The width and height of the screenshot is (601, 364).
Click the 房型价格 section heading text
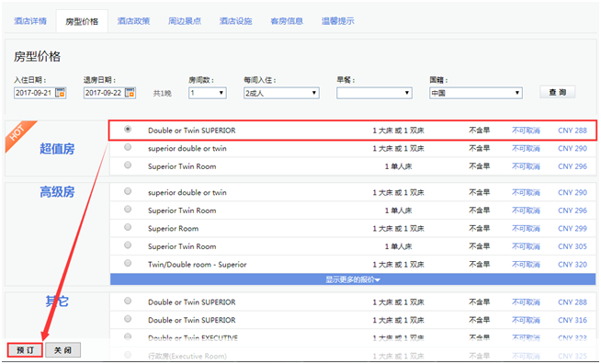click(37, 57)
